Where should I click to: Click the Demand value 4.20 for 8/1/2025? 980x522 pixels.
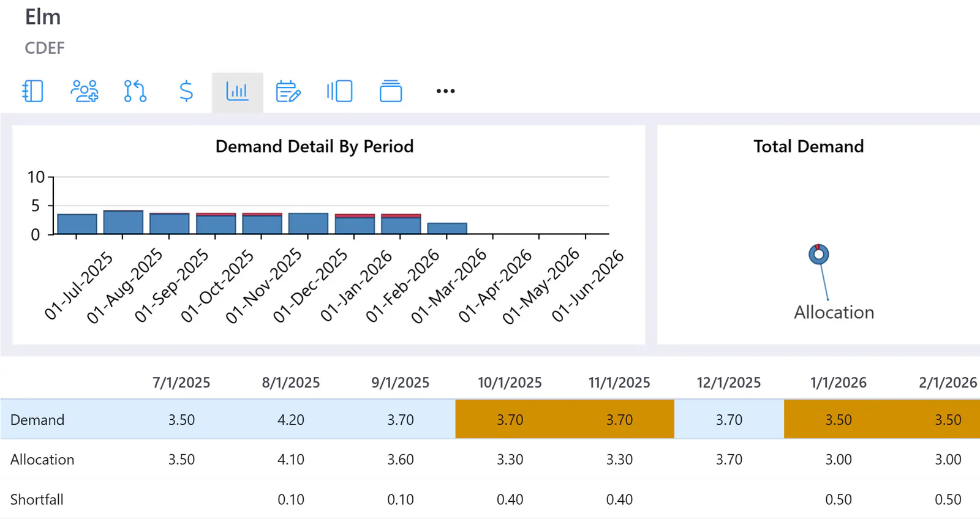[291, 420]
